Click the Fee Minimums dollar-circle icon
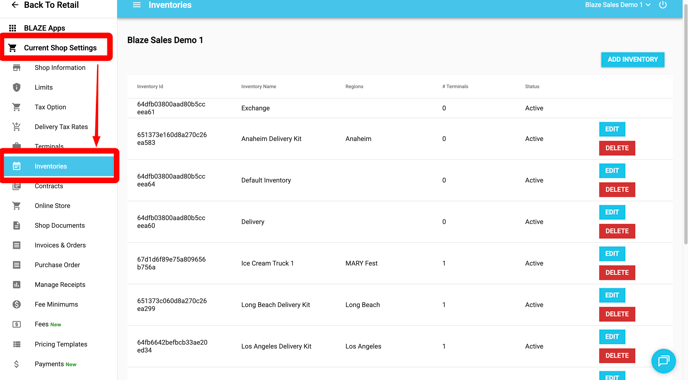The height and width of the screenshot is (380, 688). click(x=17, y=305)
